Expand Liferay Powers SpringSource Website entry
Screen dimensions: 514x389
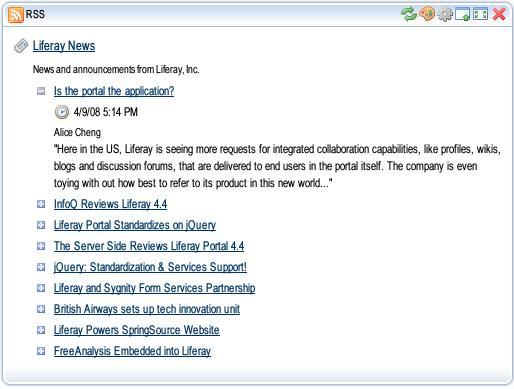point(41,330)
